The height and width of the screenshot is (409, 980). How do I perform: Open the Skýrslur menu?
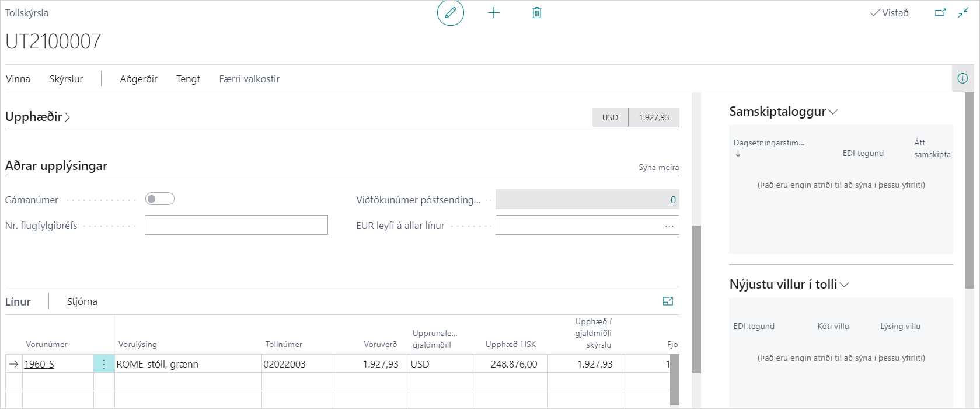(66, 79)
